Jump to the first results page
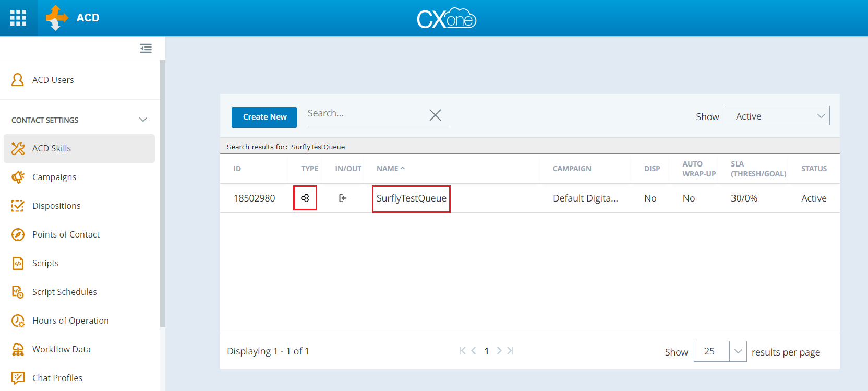The image size is (868, 391). pos(462,351)
